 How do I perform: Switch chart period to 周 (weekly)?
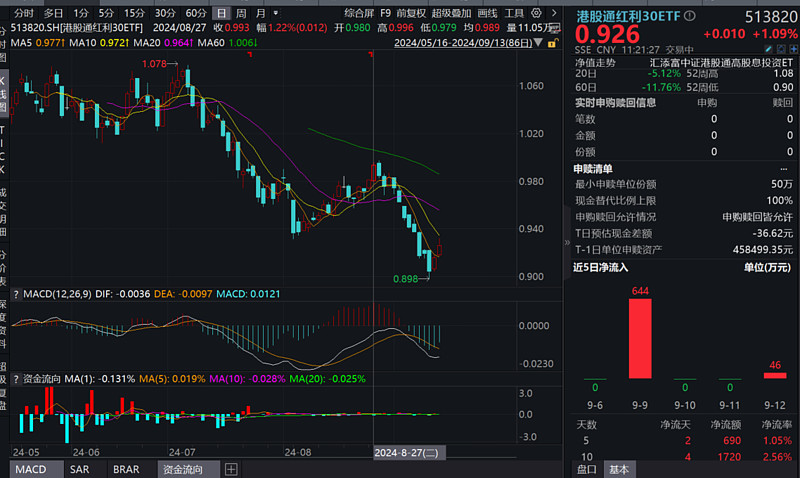coord(241,13)
